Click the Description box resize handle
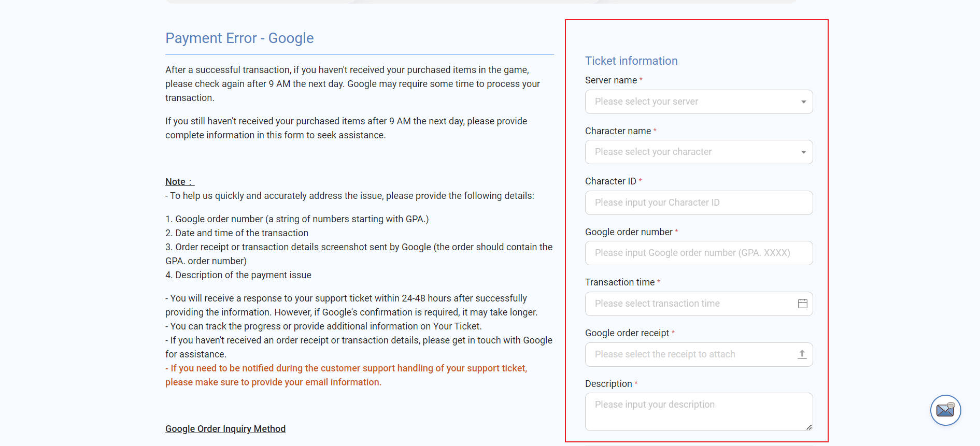The width and height of the screenshot is (980, 446). click(809, 427)
